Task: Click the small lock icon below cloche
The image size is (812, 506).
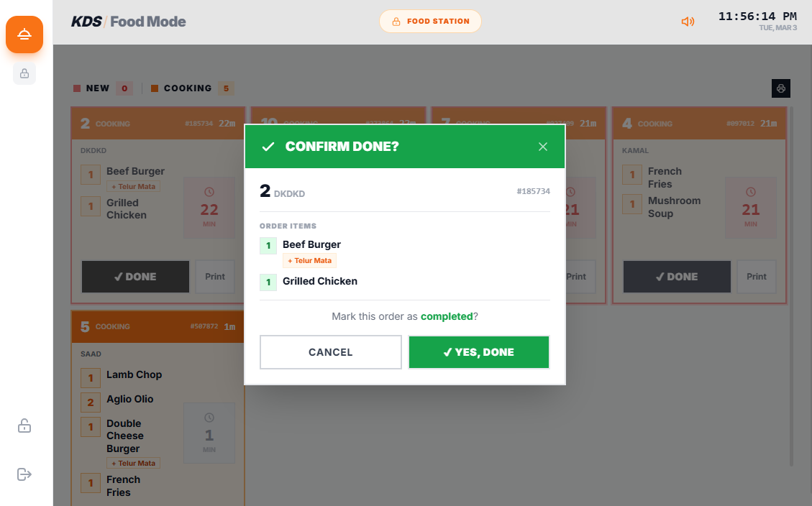Action: click(24, 73)
